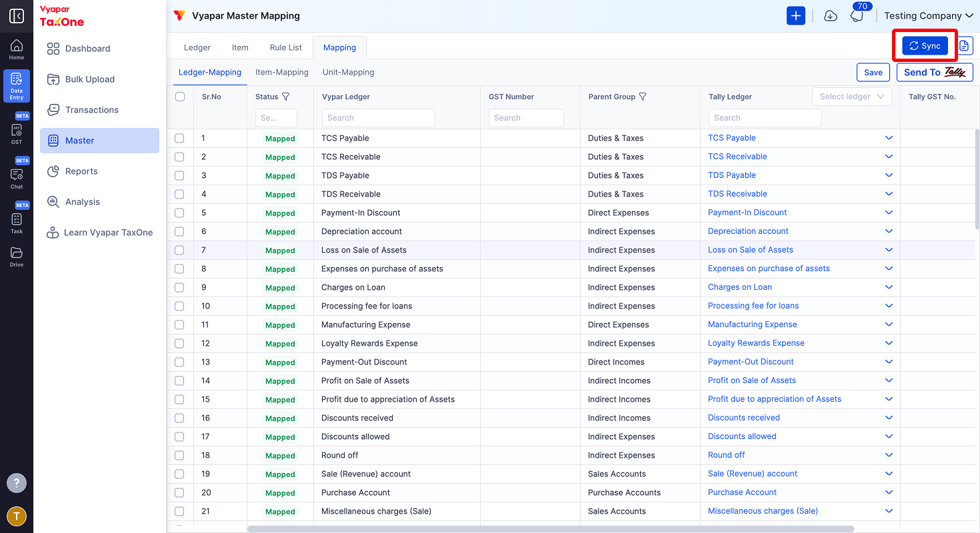The image size is (980, 533).
Task: Switch to the Ledger tab
Action: tap(197, 47)
